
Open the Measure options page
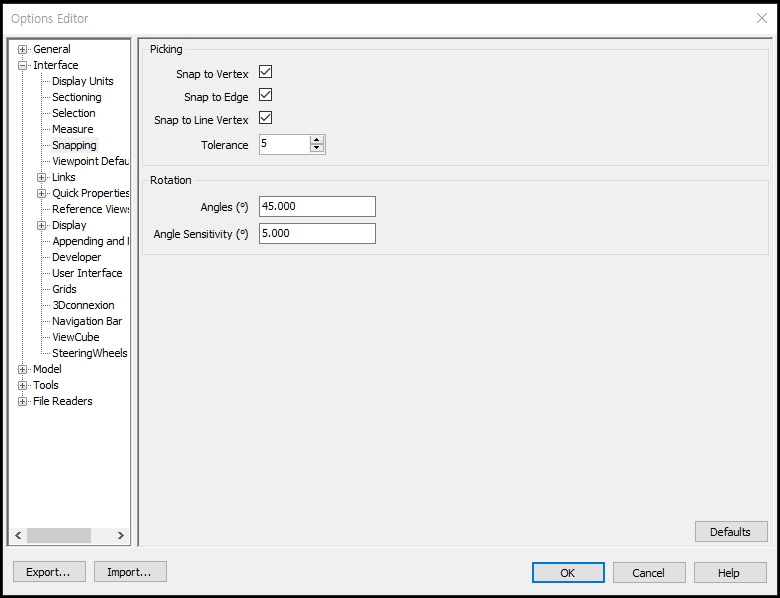[72, 129]
